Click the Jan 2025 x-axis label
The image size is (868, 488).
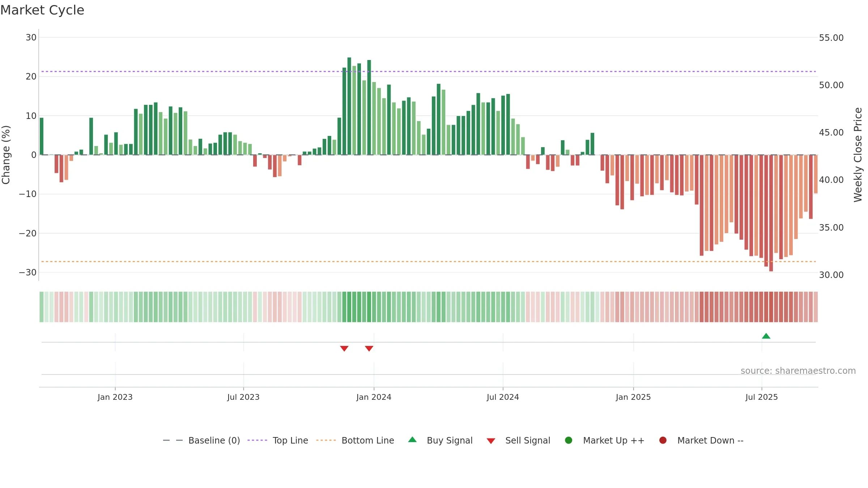coord(633,397)
